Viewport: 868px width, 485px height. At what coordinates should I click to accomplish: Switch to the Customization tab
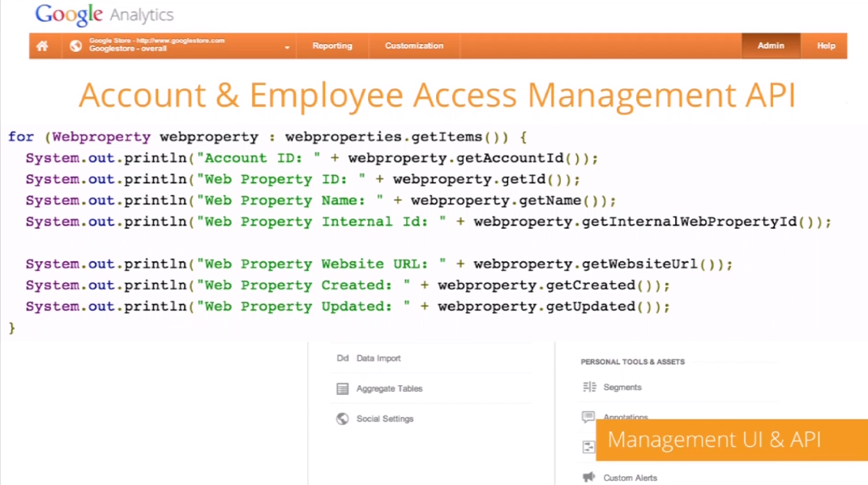pyautogui.click(x=414, y=46)
